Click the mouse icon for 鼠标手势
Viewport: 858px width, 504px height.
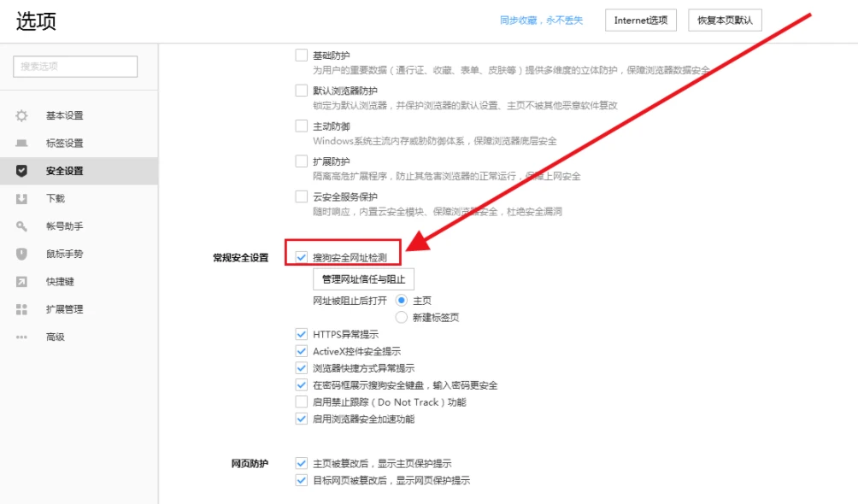[x=22, y=254]
